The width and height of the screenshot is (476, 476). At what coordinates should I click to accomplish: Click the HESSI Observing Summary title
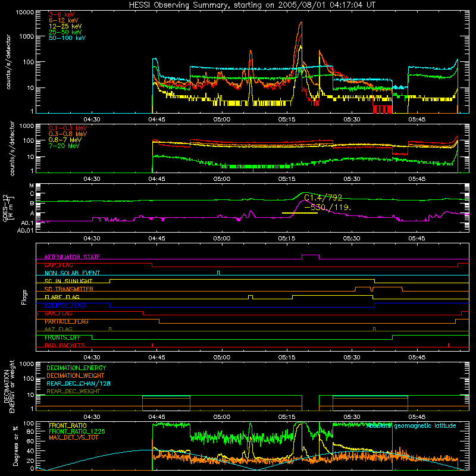tap(252, 5)
